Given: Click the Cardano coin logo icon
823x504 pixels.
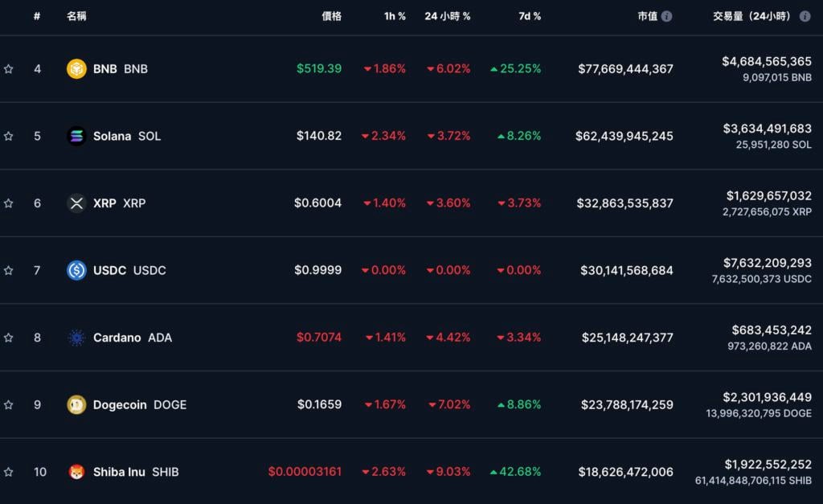Looking at the screenshot, I should coord(76,338).
